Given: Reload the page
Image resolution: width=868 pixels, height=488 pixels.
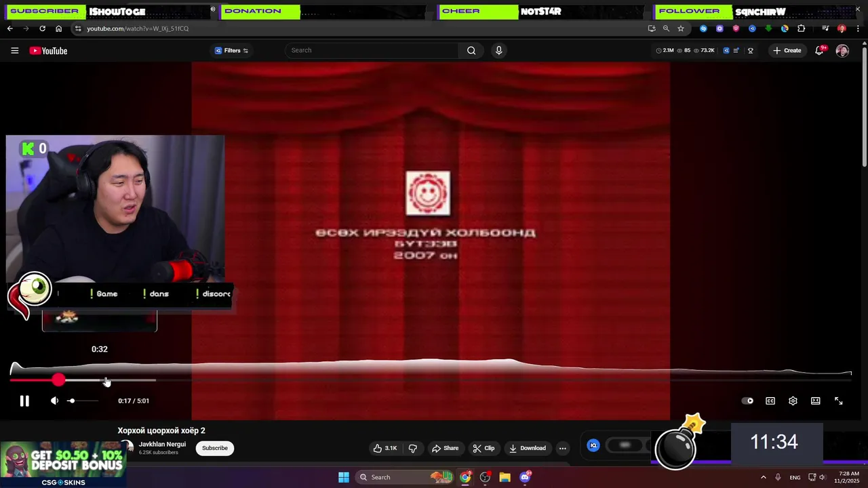Looking at the screenshot, I should coord(42,28).
